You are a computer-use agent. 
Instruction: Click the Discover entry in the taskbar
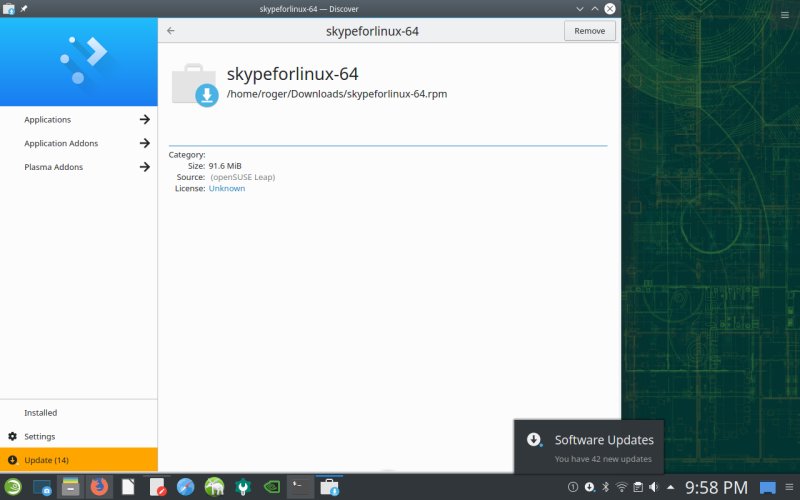click(330, 487)
